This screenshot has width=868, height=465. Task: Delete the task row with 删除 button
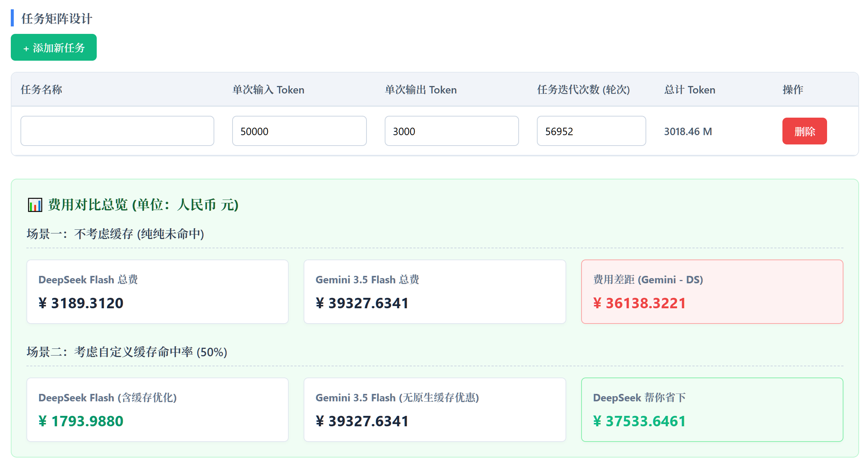point(804,131)
